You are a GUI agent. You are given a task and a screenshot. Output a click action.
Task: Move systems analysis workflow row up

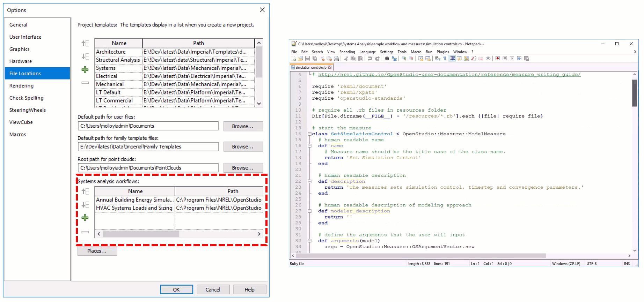pyautogui.click(x=85, y=191)
